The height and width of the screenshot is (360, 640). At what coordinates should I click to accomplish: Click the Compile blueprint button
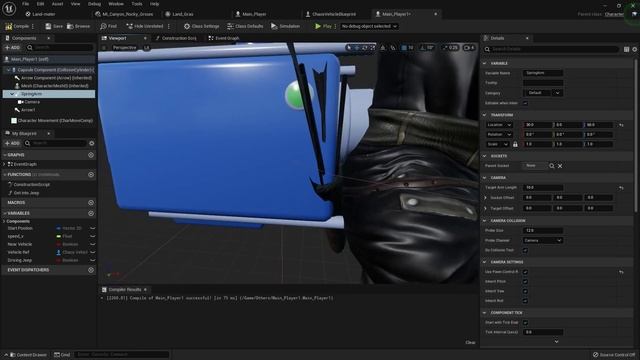coord(17,26)
